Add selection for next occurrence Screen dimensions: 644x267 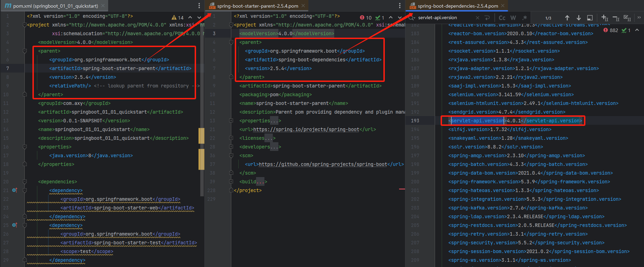click(x=605, y=18)
